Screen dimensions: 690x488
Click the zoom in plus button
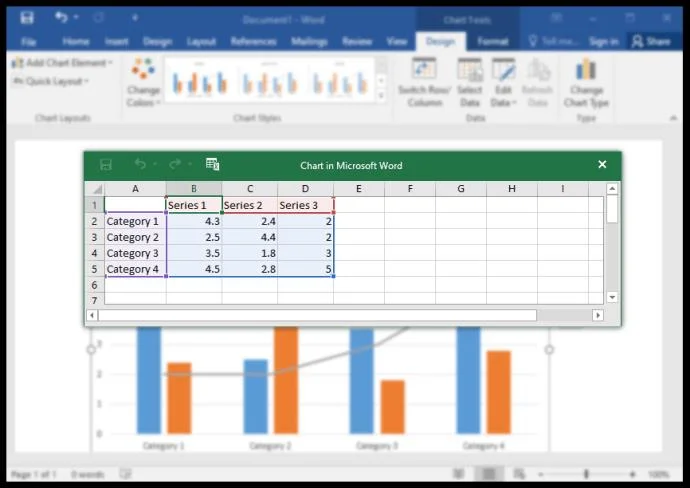tap(633, 474)
